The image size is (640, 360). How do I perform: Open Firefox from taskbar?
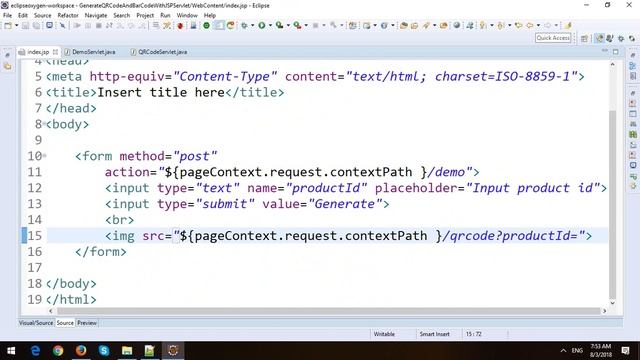pos(81,351)
